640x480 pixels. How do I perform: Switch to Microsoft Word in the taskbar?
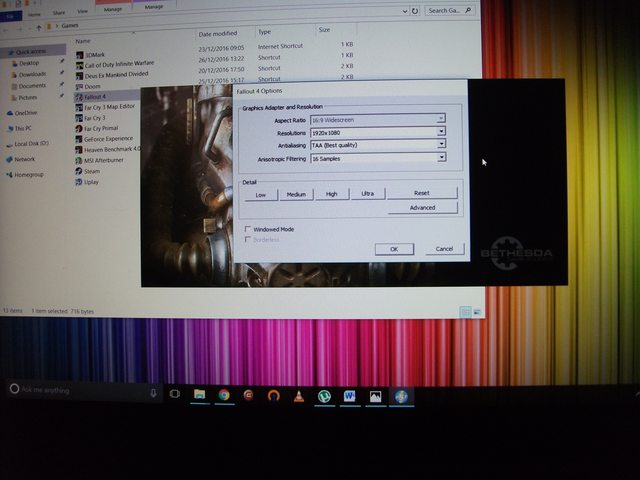349,396
